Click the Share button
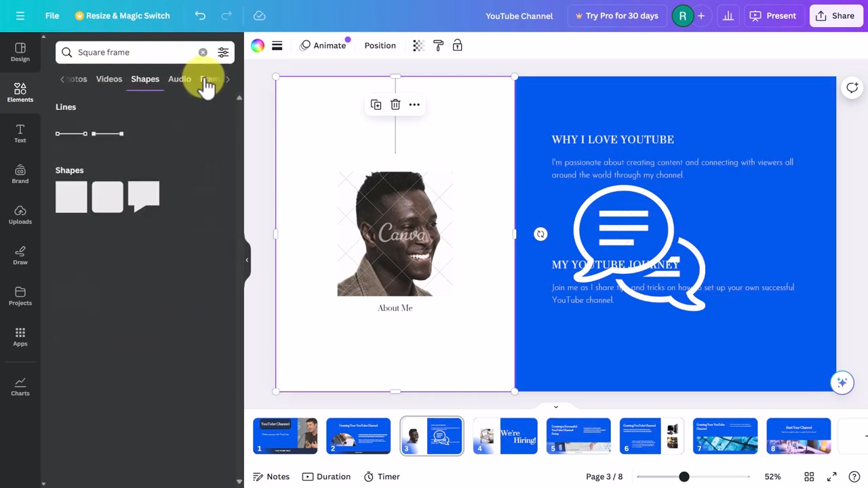 (x=836, y=16)
